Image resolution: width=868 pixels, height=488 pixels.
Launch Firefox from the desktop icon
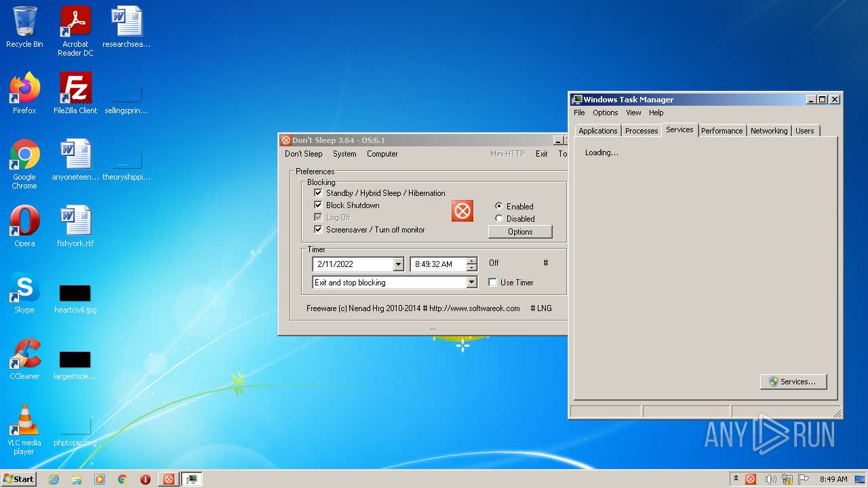pos(24,94)
